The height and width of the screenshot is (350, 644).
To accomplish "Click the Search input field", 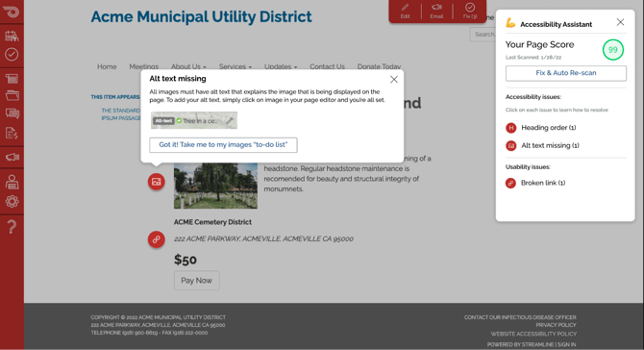I will pos(483,35).
